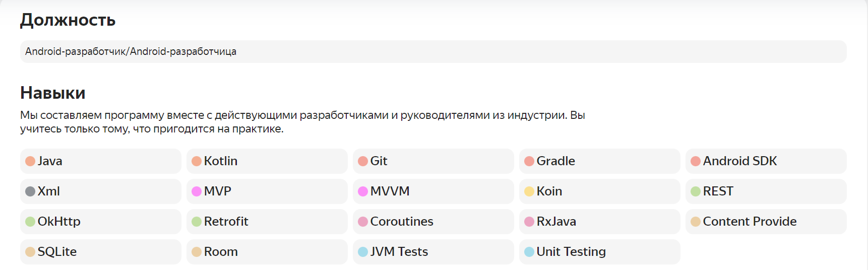Image resolution: width=868 pixels, height=270 pixels.
Task: Pick the MVVM skill chip
Action: click(x=433, y=191)
